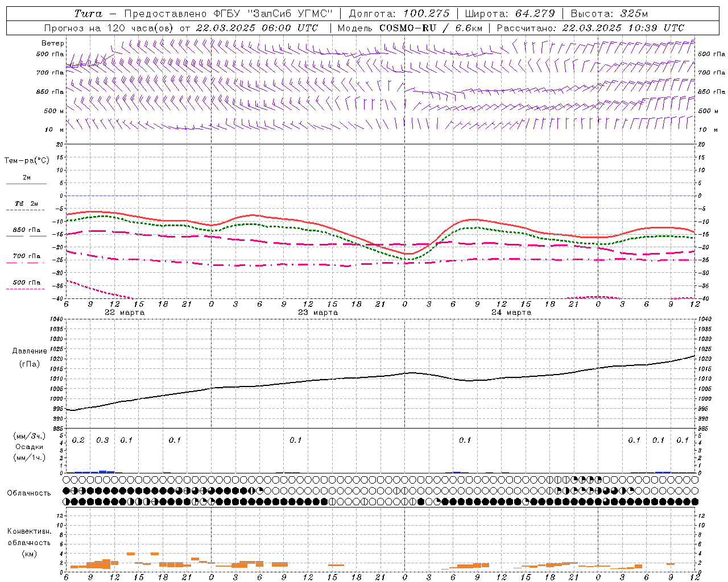Click the "(мм/1ч.)" precipitation unit label
The image size is (728, 582).
30,458
